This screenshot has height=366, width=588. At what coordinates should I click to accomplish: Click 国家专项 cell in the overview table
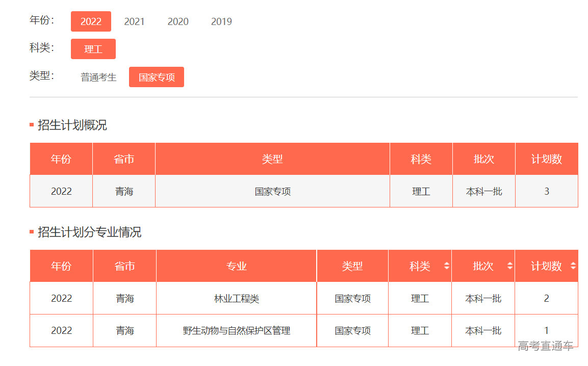pos(272,192)
